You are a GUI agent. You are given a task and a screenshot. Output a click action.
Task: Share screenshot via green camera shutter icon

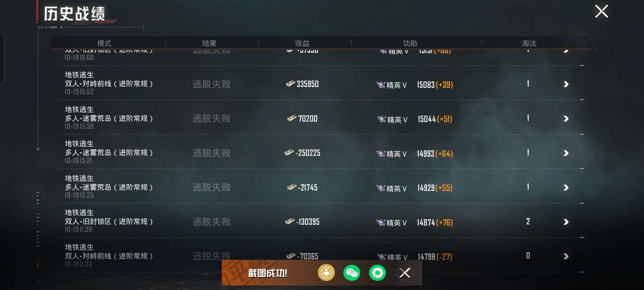[378, 273]
